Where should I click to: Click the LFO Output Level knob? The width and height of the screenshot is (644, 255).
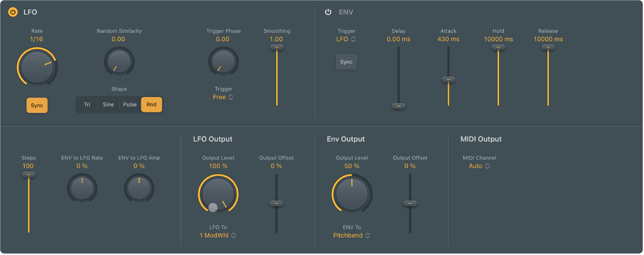(218, 194)
